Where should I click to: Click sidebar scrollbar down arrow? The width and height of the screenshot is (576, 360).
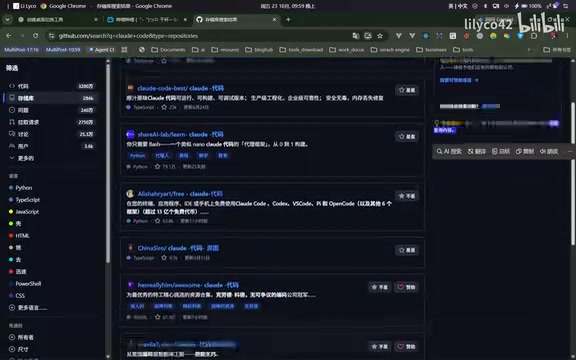click(x=108, y=356)
